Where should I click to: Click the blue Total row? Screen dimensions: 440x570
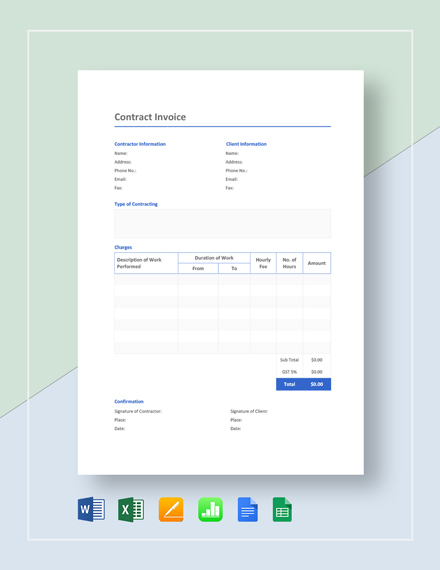click(303, 384)
